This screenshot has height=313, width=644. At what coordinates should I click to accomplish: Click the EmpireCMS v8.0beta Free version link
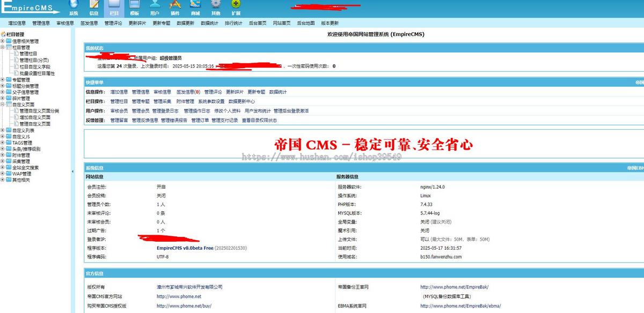pyautogui.click(x=185, y=248)
